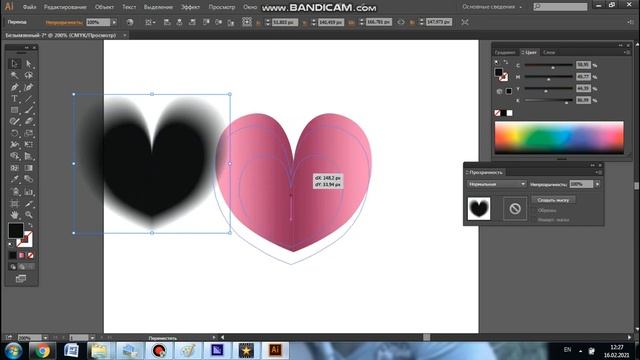Click the Change Screen Mode icon
Image resolution: width=640 pixels, height=360 pixels.
[x=21, y=278]
